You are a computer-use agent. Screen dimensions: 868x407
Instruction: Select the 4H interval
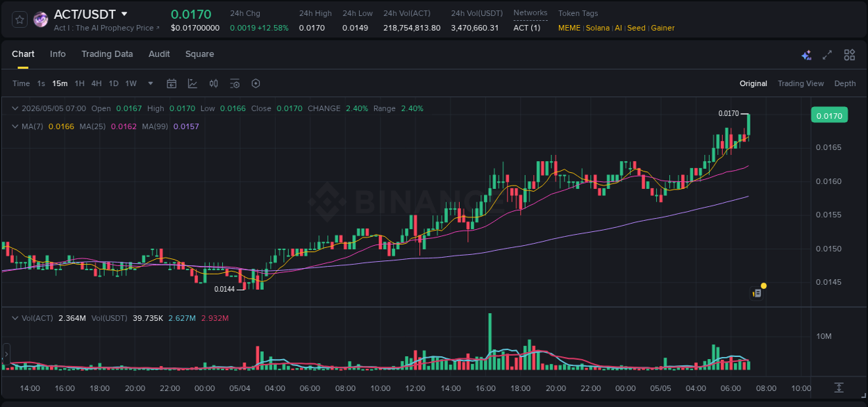(x=96, y=83)
